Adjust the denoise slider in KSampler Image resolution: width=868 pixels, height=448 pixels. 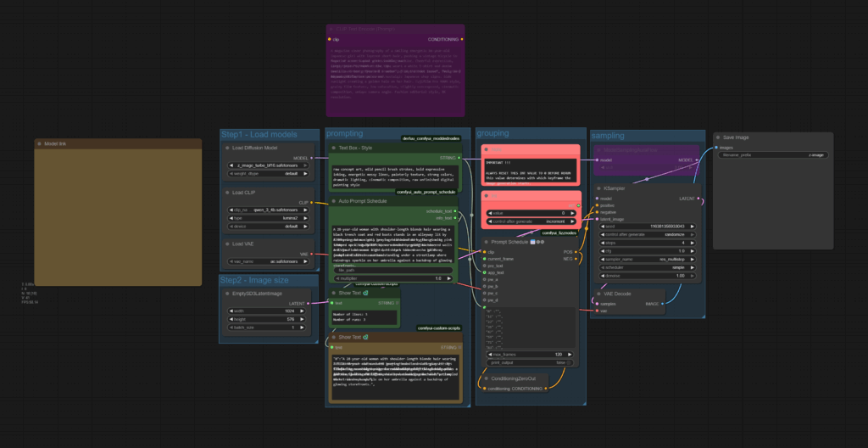click(x=648, y=275)
